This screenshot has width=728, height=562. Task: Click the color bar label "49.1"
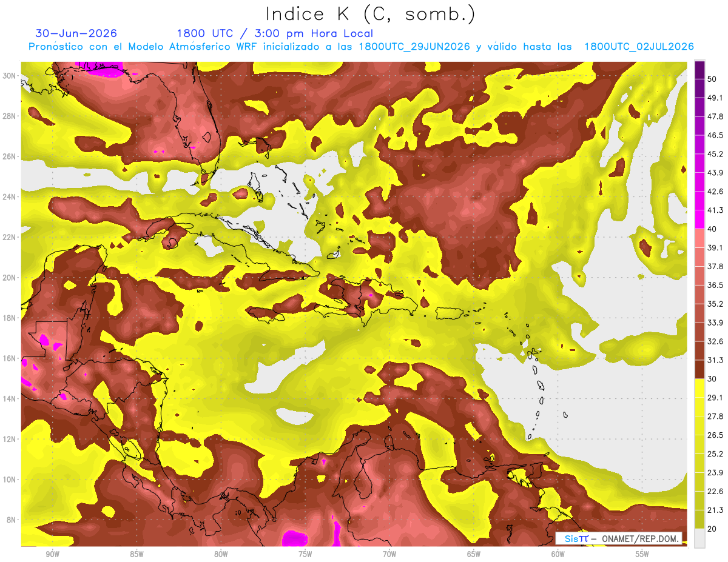[x=715, y=97]
